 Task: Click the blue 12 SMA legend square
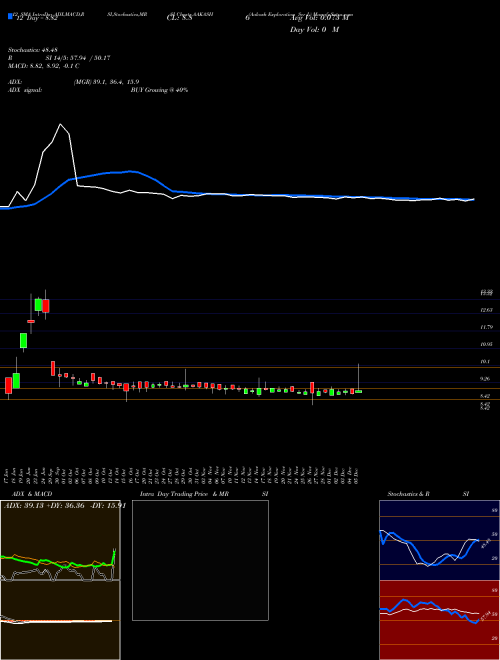coord(10,16)
